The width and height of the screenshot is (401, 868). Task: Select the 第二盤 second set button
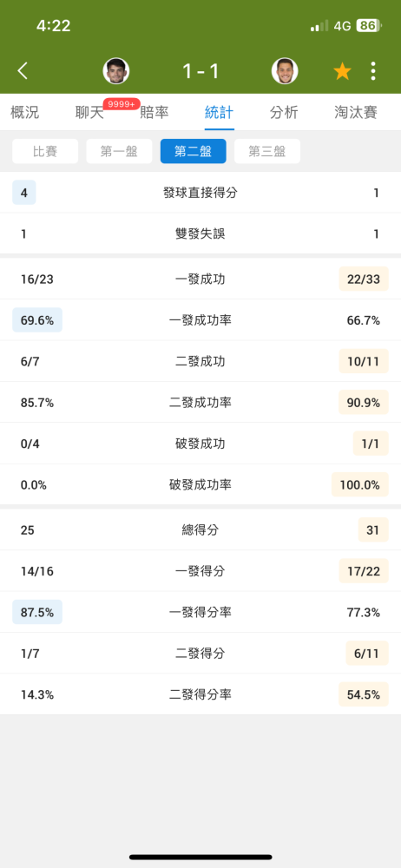194,151
